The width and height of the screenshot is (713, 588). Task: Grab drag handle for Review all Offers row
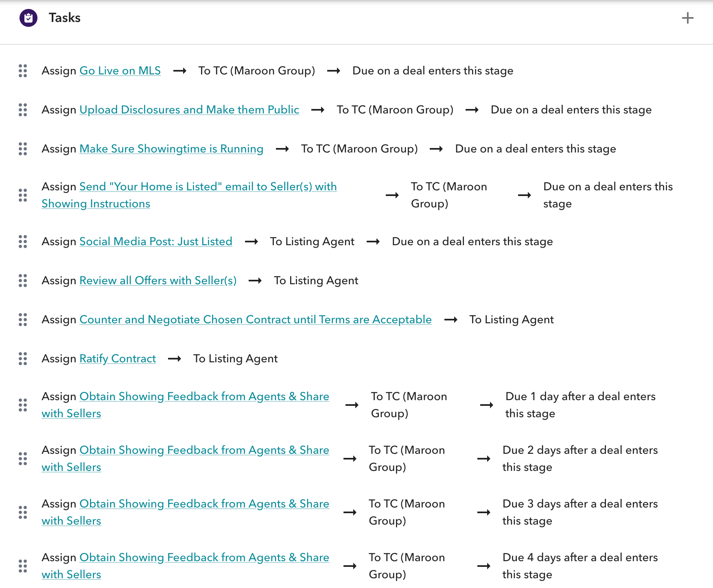23,281
